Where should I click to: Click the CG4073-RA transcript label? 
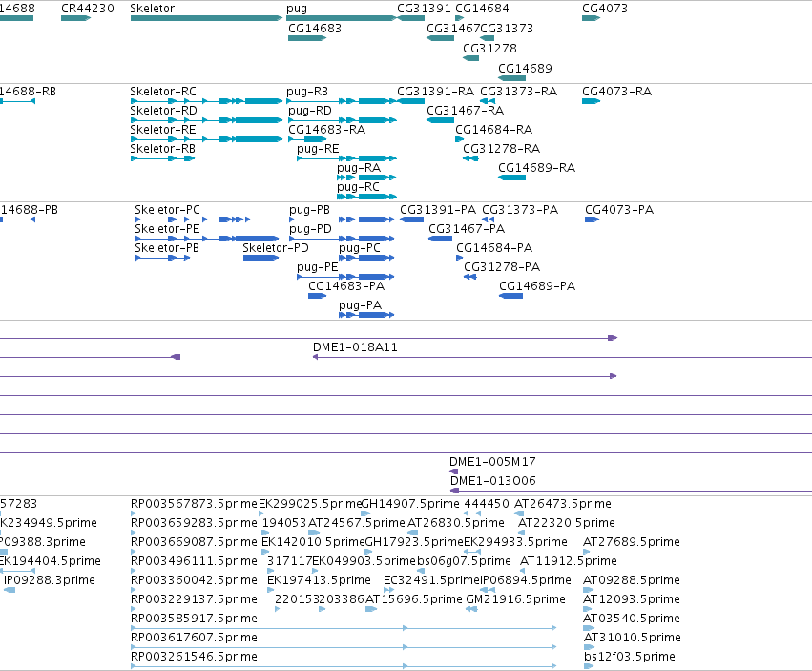(616, 92)
